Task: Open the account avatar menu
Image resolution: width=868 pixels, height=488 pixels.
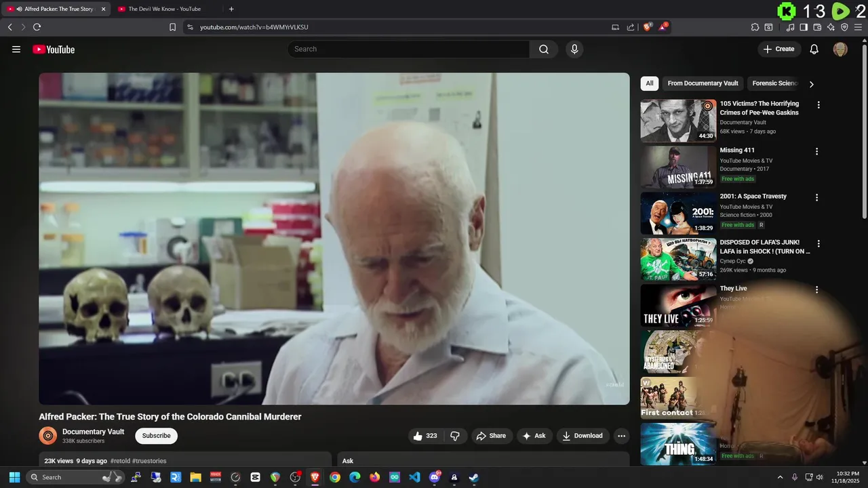Action: point(840,49)
